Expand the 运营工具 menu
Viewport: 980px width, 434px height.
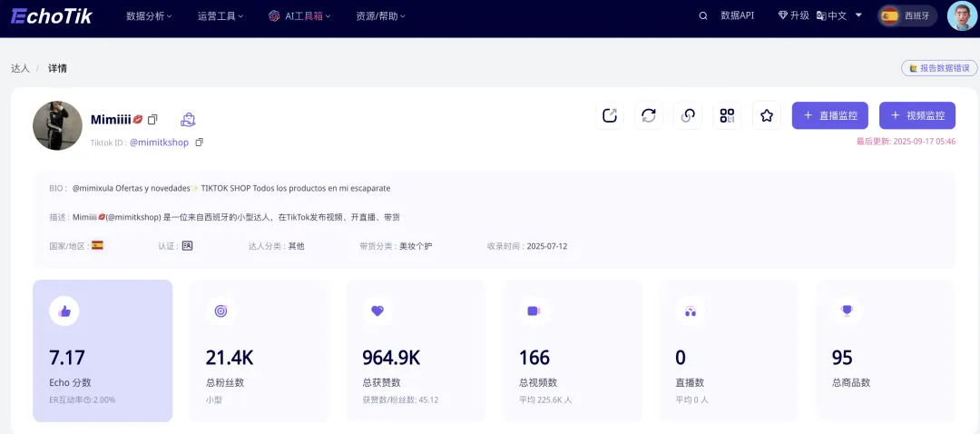point(220,16)
